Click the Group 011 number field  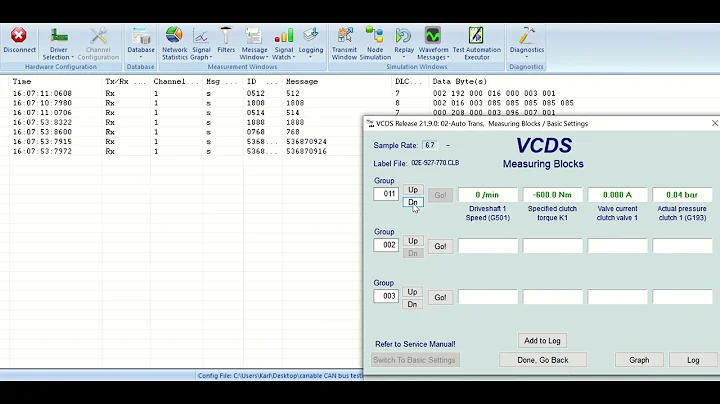386,194
